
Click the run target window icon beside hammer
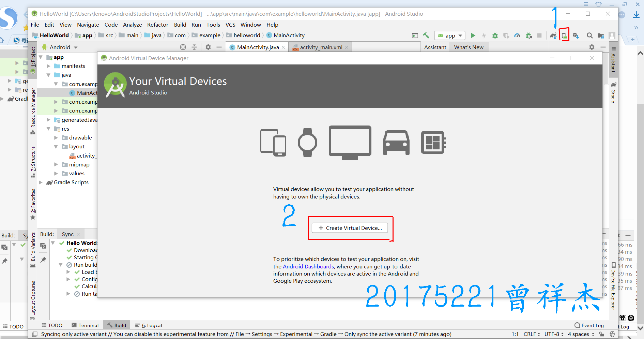point(415,35)
